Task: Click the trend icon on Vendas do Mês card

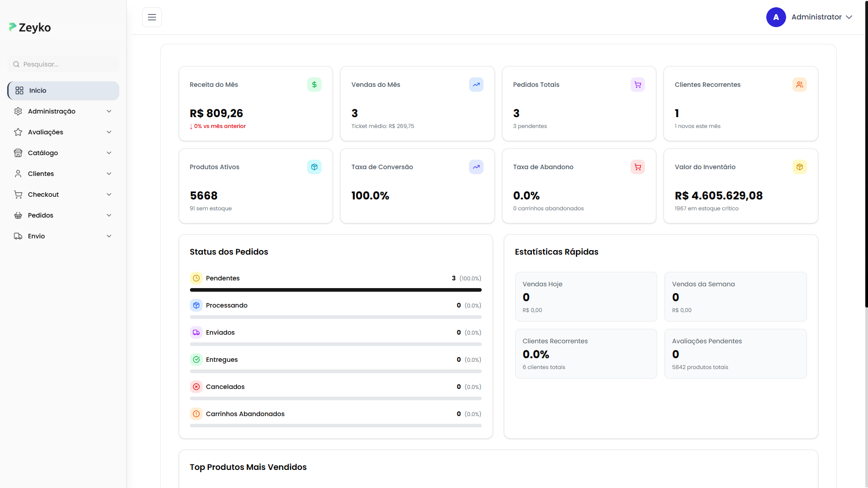Action: tap(476, 85)
